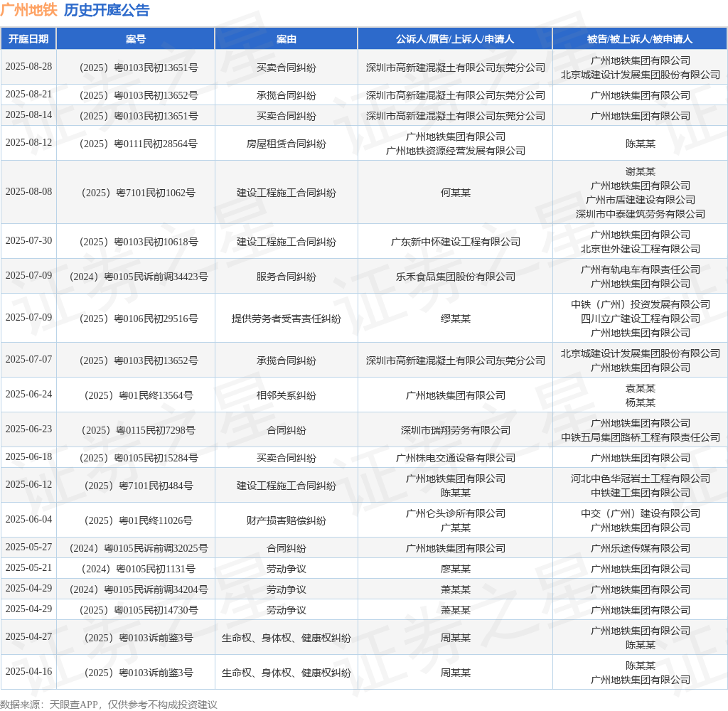
Task: Click plaintiff 深圳市瑞翔劳务有限公司
Action: coord(455,430)
